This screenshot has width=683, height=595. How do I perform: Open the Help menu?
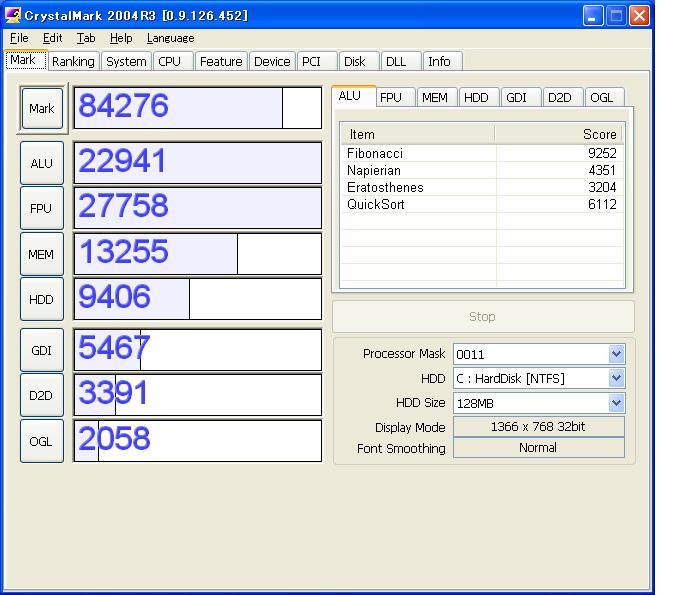coord(121,38)
